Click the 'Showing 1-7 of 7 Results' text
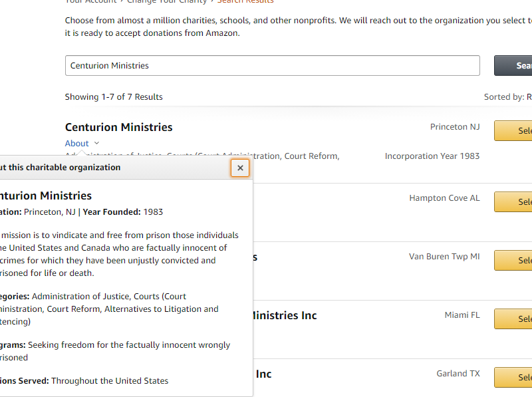This screenshot has height=397, width=532. [114, 97]
